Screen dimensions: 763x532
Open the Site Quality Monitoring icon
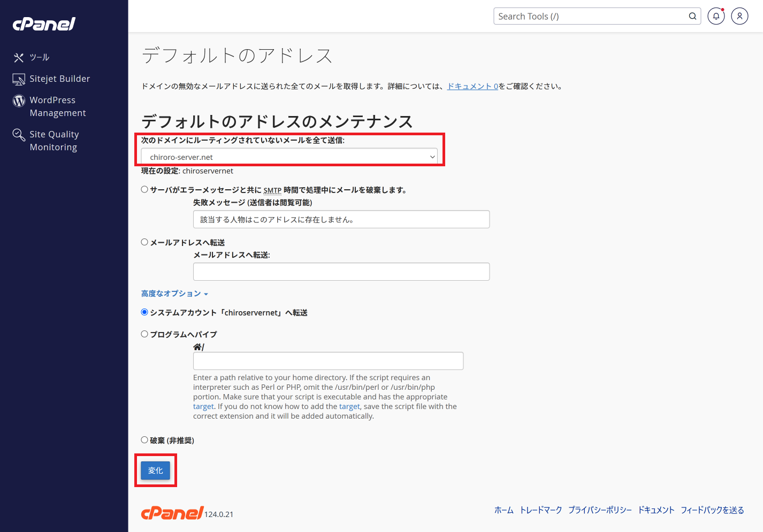(19, 135)
